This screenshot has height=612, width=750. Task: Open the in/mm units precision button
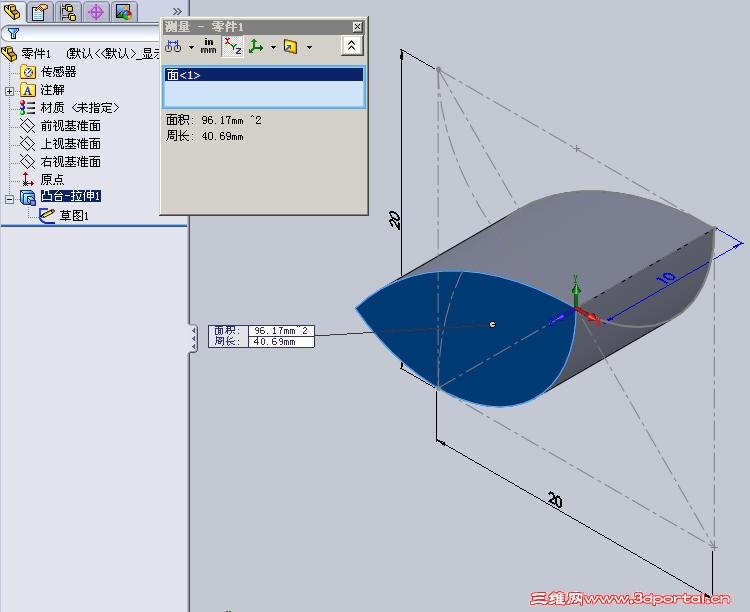click(x=209, y=46)
